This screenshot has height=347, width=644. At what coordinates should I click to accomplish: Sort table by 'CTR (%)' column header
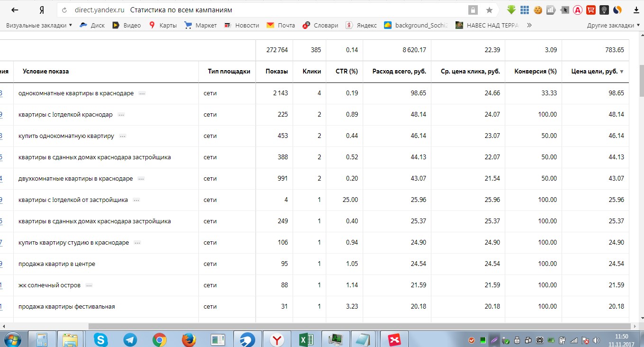347,72
